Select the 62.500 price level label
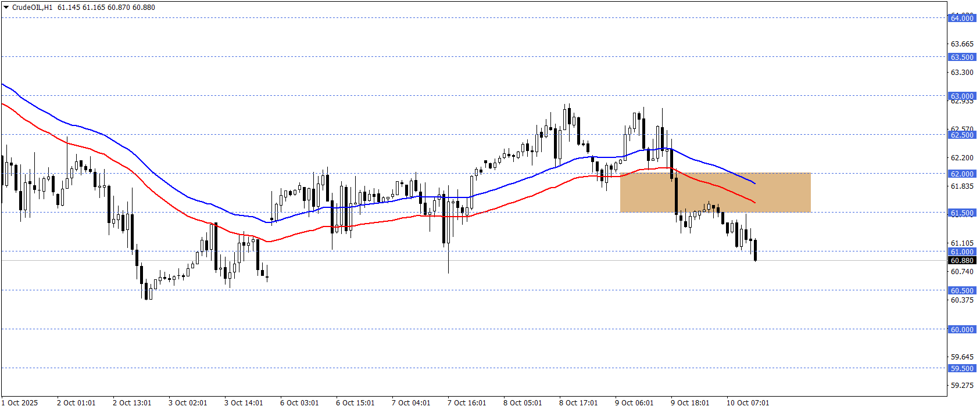 962,135
